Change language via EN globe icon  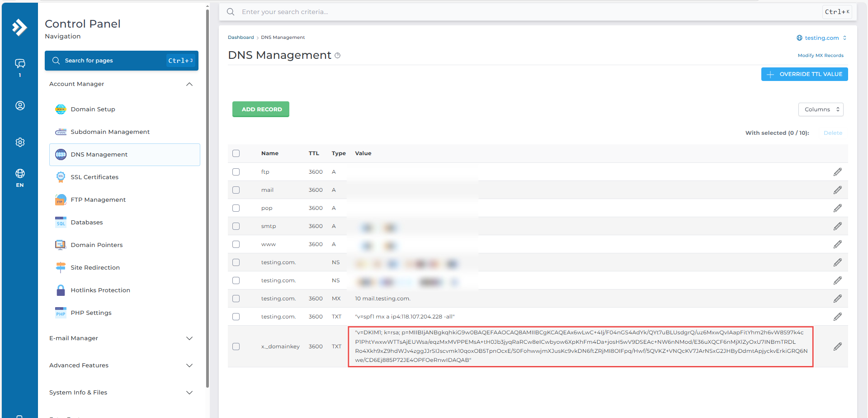pyautogui.click(x=20, y=176)
